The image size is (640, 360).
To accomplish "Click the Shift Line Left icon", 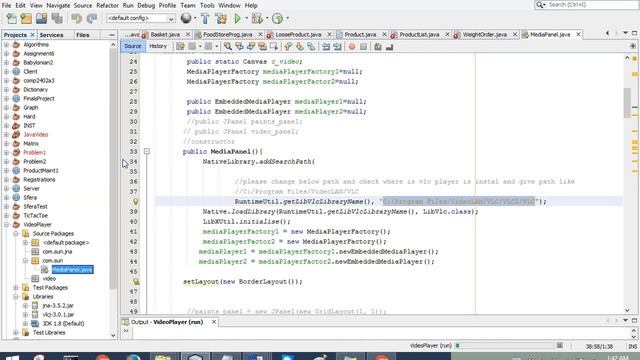I will coord(326,47).
